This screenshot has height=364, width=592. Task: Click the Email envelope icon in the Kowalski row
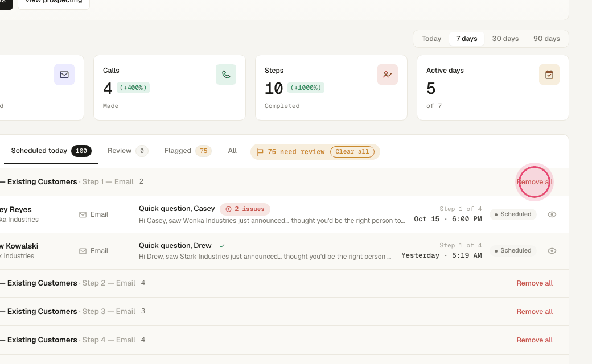click(x=83, y=251)
